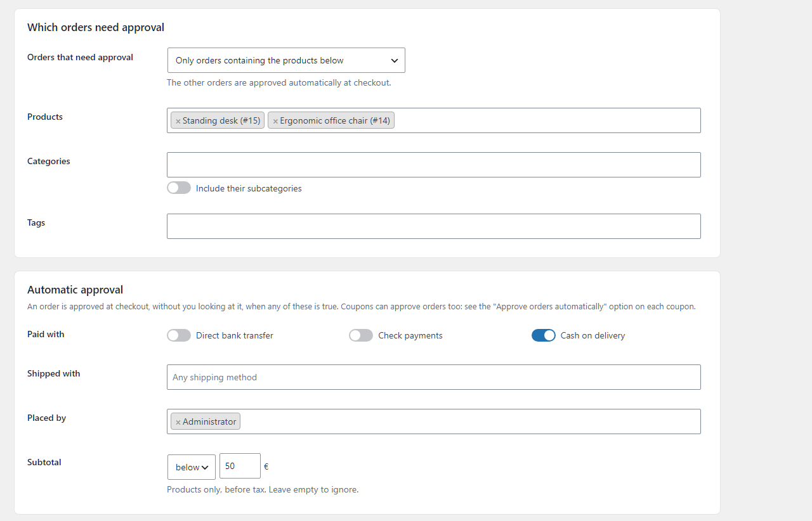
Task: Click the Direct bank transfer label
Action: pos(235,335)
